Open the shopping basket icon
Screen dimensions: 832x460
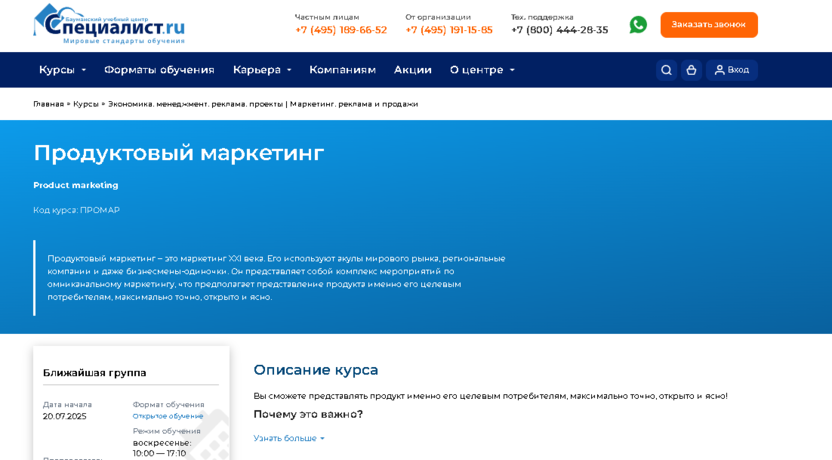coord(691,70)
